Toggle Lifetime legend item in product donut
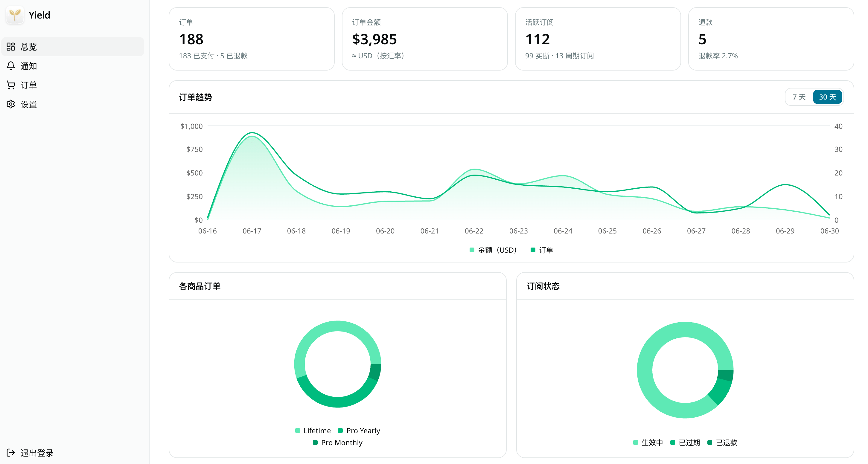This screenshot has width=868, height=464. pyautogui.click(x=313, y=431)
